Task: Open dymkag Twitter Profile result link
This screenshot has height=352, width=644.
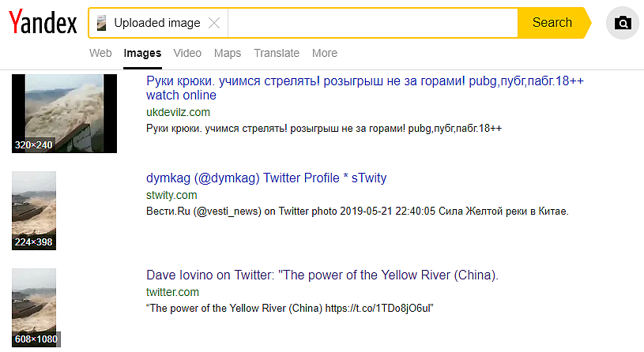Action: pos(266,178)
